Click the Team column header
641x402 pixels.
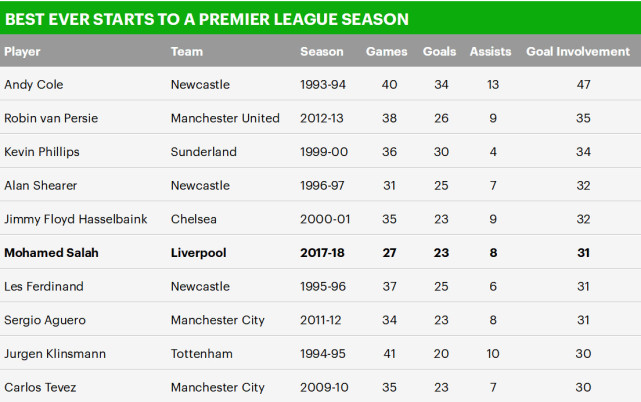pos(187,52)
